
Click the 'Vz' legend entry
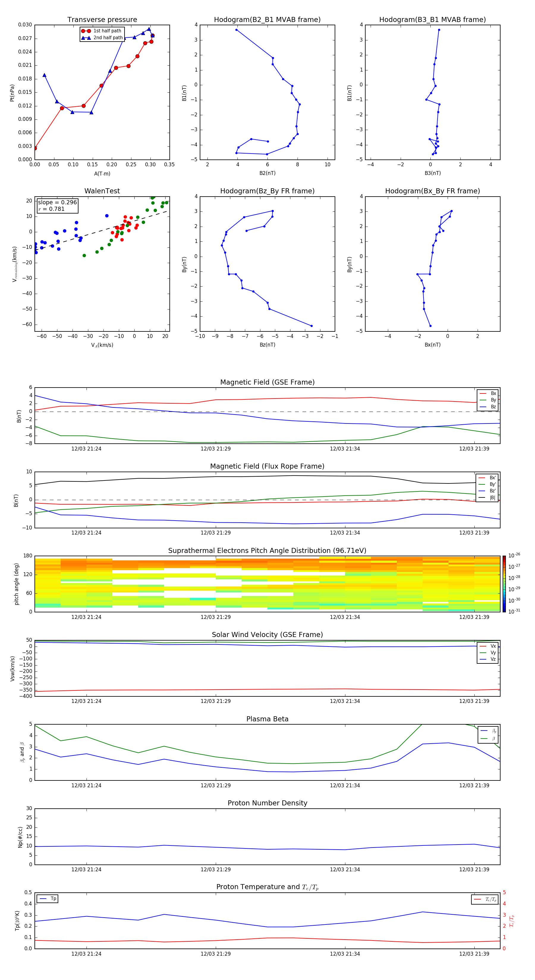488,659
